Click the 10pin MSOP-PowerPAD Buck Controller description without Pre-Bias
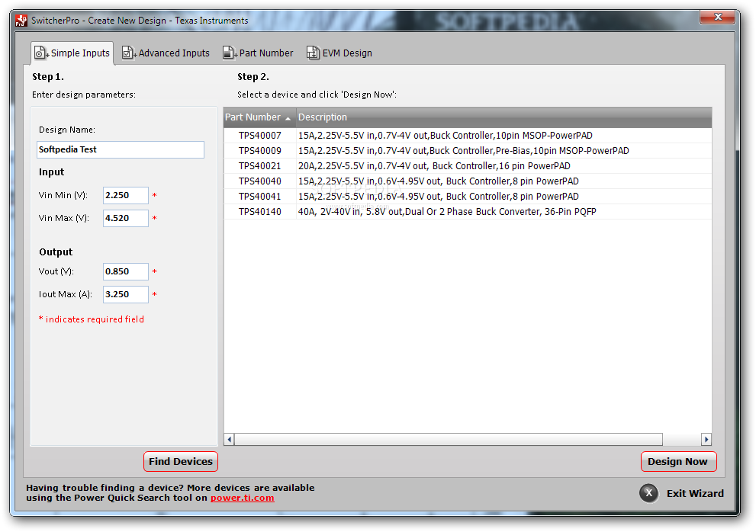This screenshot has width=756, height=532. pos(445,136)
